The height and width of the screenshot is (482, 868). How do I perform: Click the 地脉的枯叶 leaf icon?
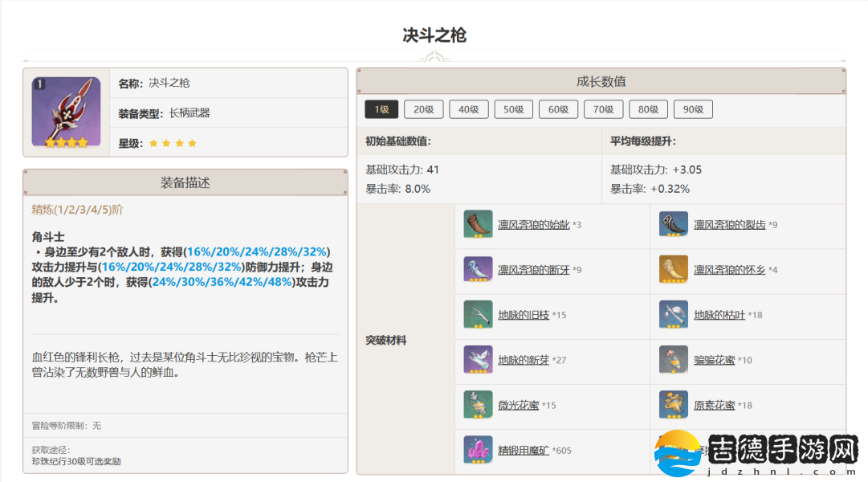[x=673, y=314]
